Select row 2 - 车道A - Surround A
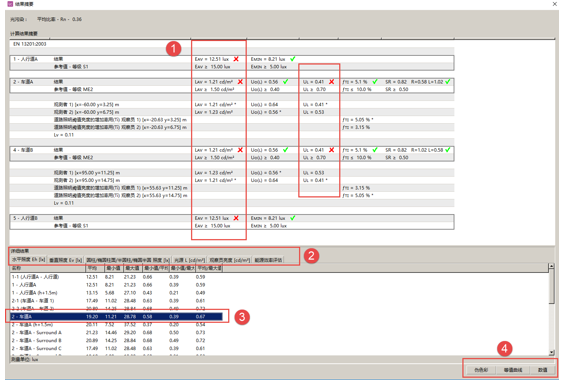Image resolution: width=562 pixels, height=382 pixels. 116,333
